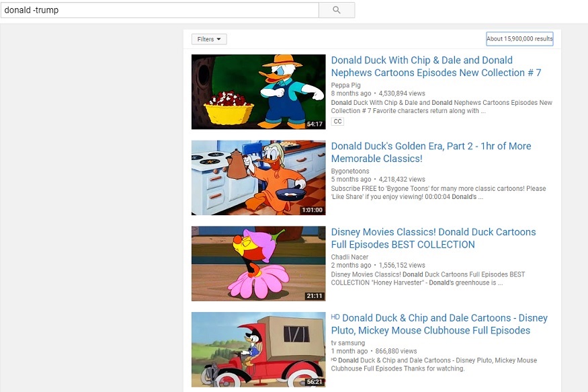Open 'Donald Duck With Chip & Dale' video title
Viewport: 588px width, 392px height.
(435, 67)
